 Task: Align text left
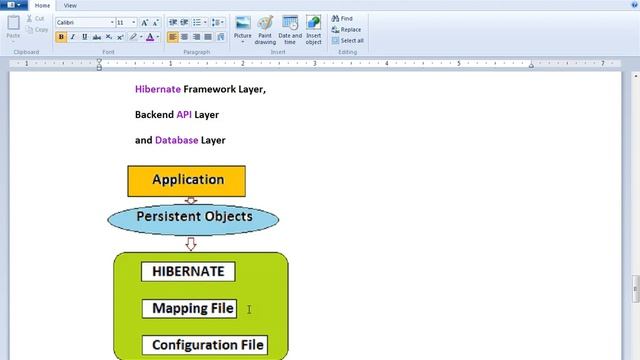[173, 37]
